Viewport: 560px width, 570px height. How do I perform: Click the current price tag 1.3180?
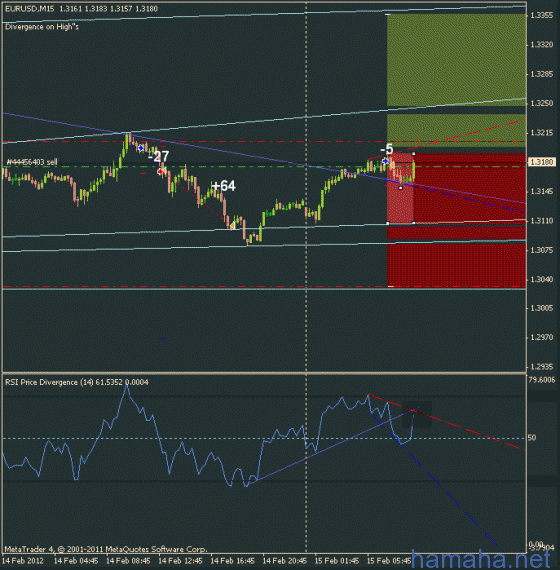coord(542,162)
